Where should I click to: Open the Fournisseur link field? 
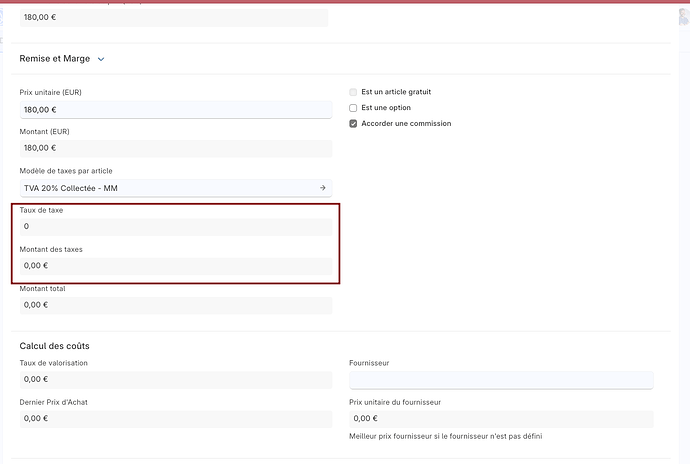click(x=500, y=380)
